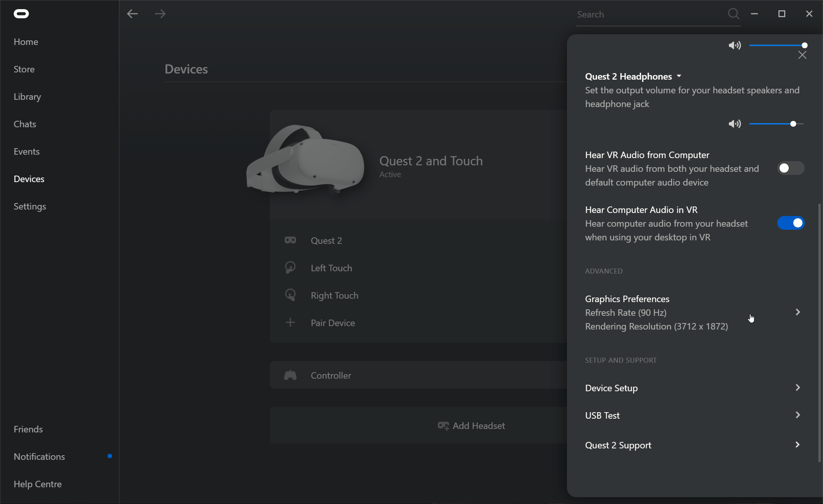Switch to the Library section

pos(27,96)
